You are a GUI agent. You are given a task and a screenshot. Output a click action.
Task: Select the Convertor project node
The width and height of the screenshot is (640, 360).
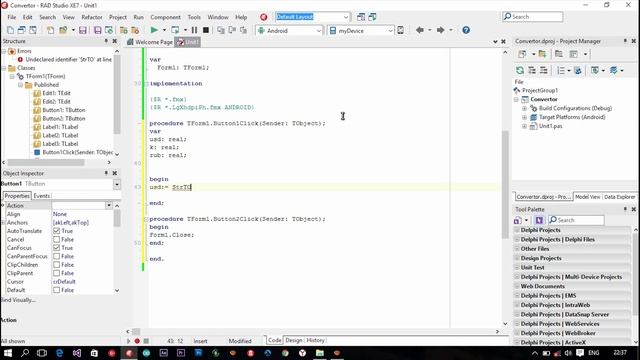click(x=544, y=99)
